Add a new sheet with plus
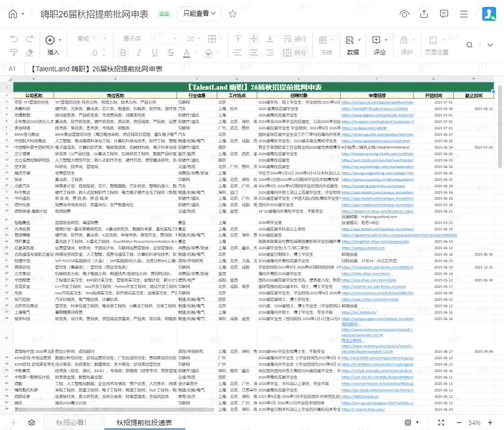 tap(13, 423)
